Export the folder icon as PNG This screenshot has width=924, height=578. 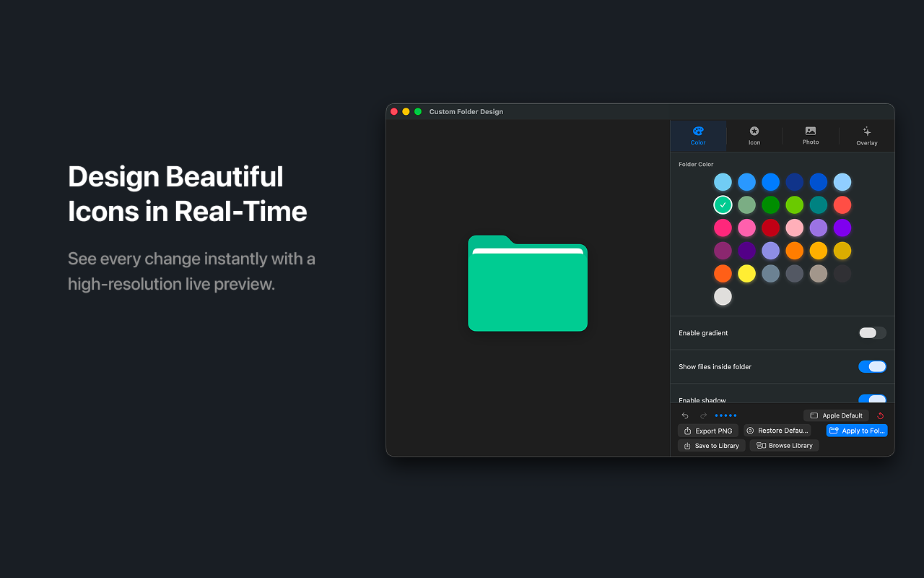(708, 430)
